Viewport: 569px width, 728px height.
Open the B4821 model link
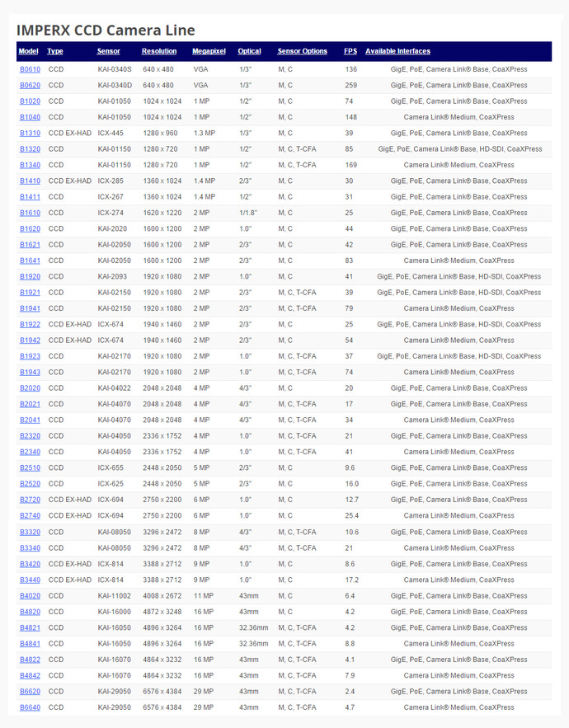31,627
